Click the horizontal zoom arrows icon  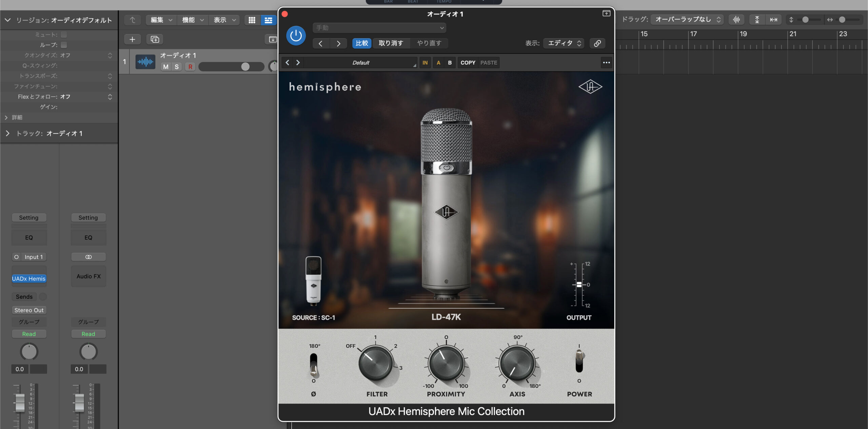pyautogui.click(x=830, y=20)
